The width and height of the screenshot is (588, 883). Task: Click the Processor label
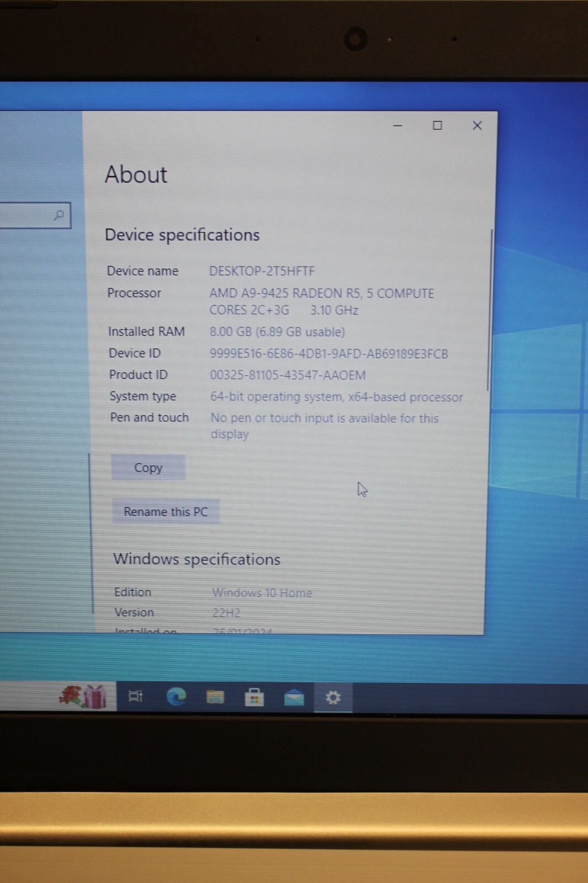(x=134, y=293)
